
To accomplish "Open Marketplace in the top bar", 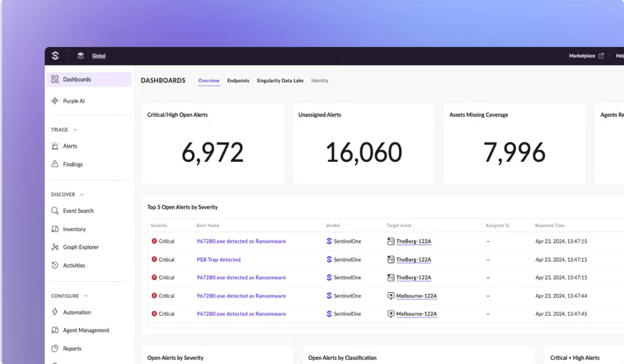I will pos(582,56).
